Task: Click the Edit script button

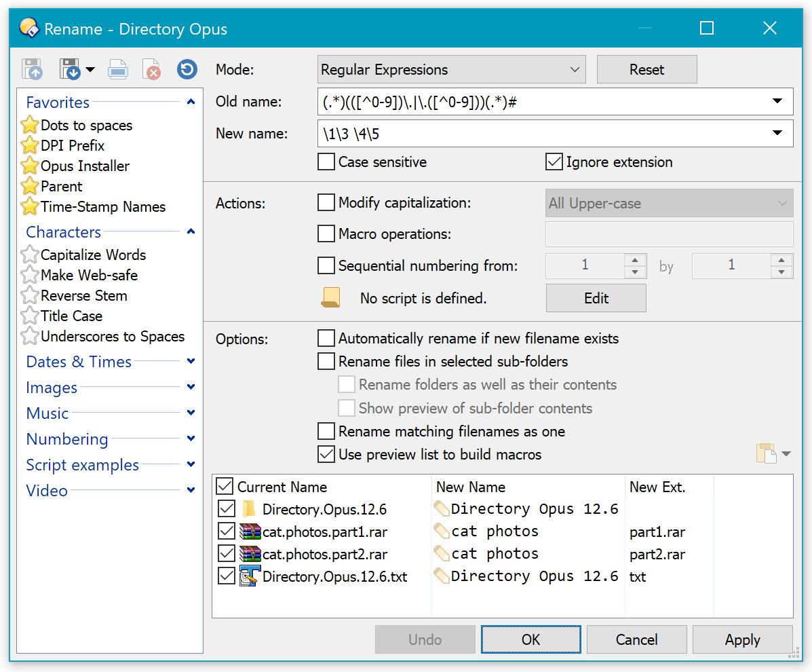Action: point(596,298)
